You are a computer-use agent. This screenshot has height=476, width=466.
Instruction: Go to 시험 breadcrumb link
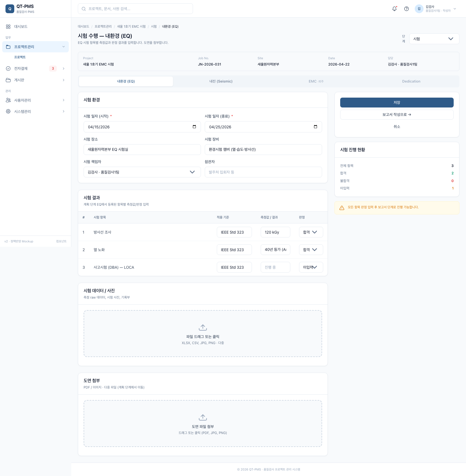(154, 27)
